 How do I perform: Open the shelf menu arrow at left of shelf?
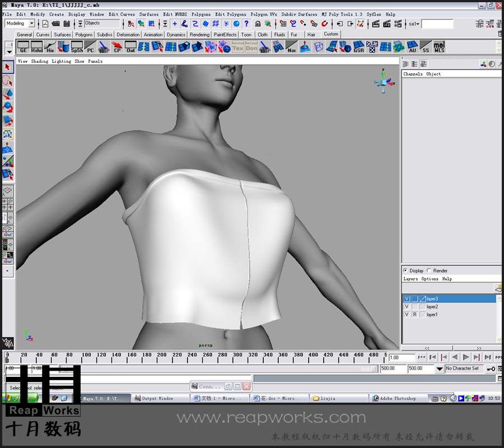tap(9, 52)
